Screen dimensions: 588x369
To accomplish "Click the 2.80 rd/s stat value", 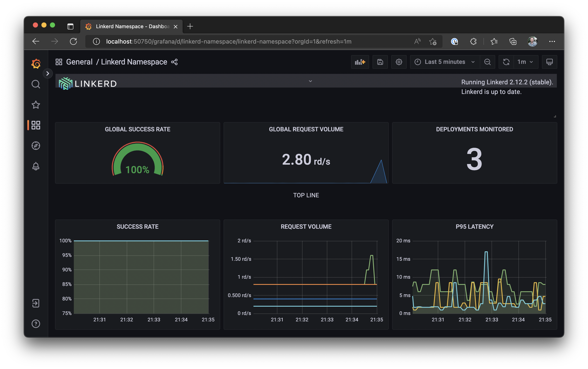I will click(x=306, y=160).
